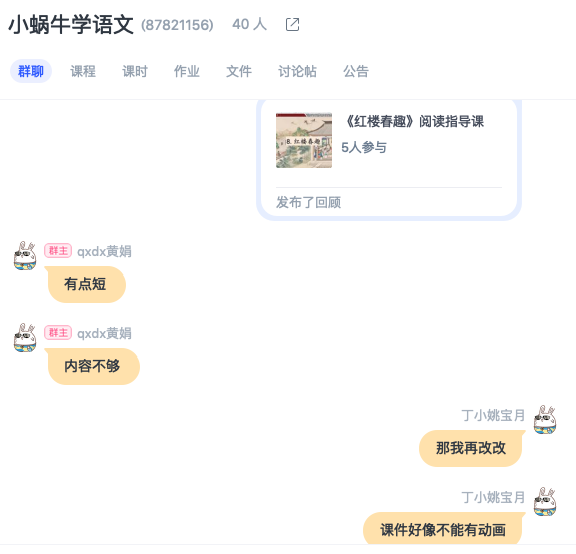Click the 40 人 member count
This screenshot has height=554, width=576.
(x=249, y=25)
